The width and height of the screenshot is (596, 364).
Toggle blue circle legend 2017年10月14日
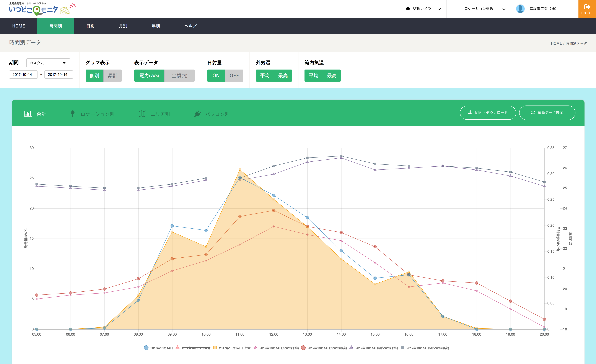coord(158,348)
